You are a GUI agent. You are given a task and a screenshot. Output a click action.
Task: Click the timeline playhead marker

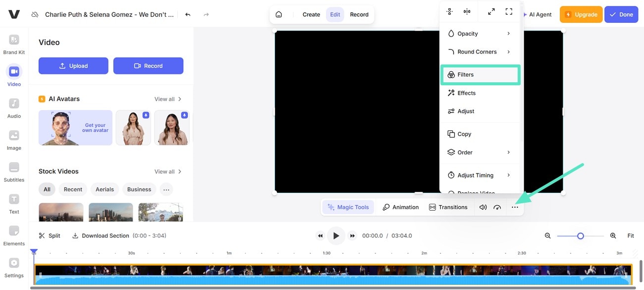[x=34, y=253]
